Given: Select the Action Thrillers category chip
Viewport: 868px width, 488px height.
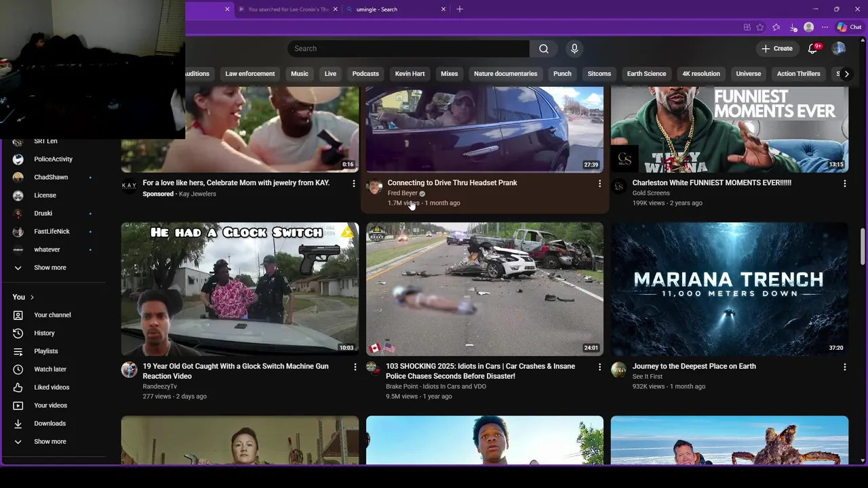Looking at the screenshot, I should 798,74.
